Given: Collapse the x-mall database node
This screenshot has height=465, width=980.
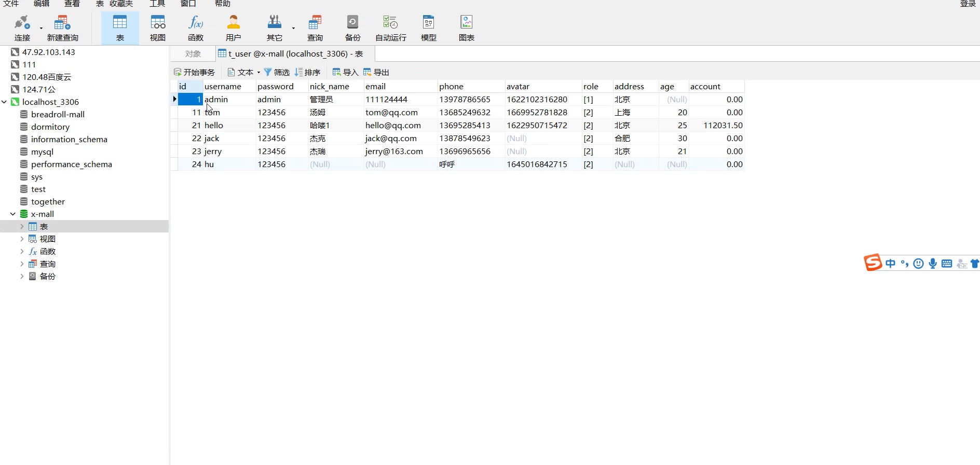Looking at the screenshot, I should click(13, 214).
